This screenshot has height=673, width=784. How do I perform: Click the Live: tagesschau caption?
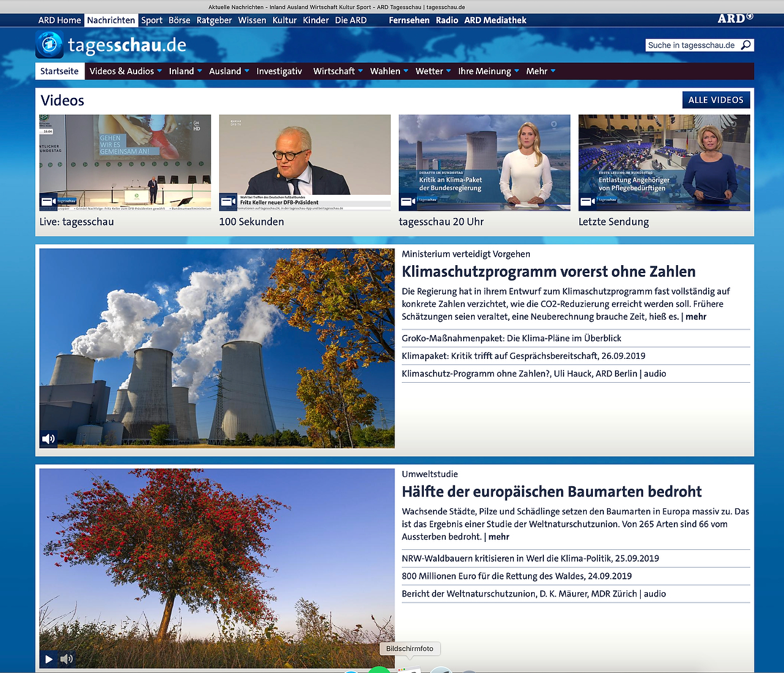point(77,222)
